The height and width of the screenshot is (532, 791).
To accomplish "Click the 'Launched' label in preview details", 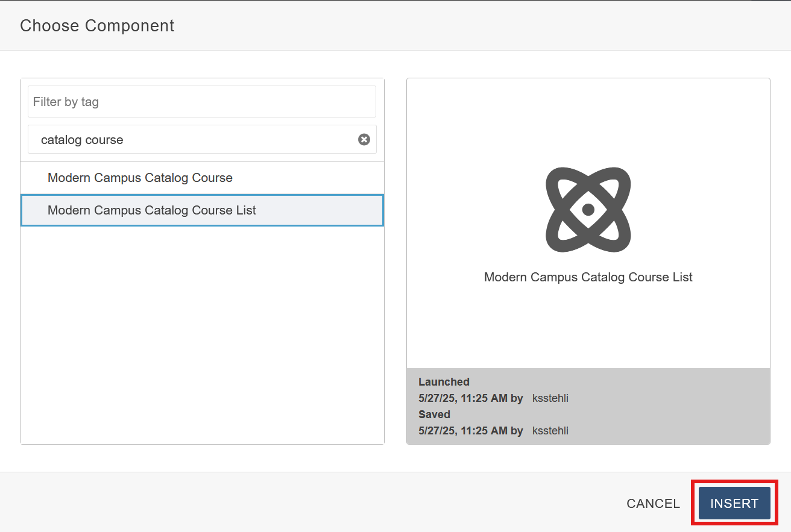I will click(444, 382).
